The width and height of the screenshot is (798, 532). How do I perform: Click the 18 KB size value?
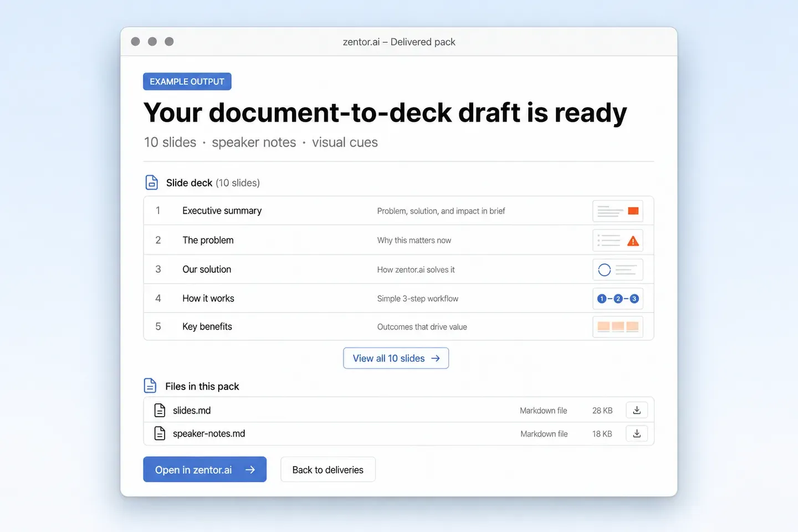(x=602, y=434)
